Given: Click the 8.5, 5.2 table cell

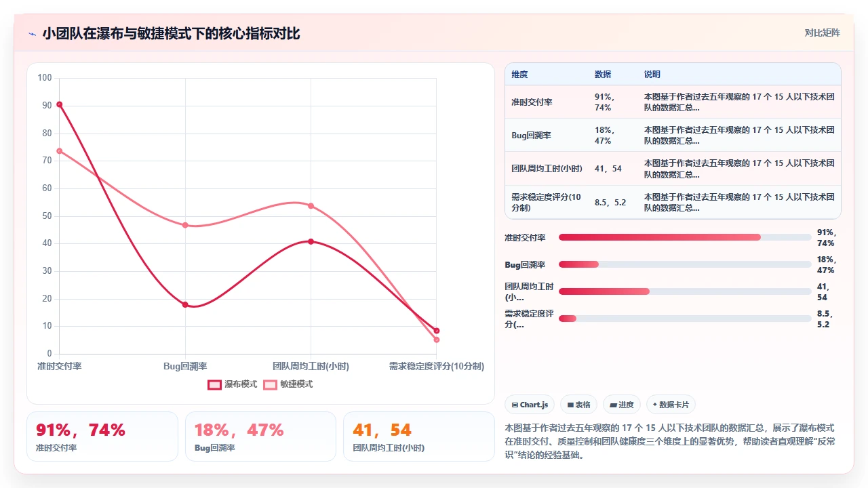Looking at the screenshot, I should [610, 202].
